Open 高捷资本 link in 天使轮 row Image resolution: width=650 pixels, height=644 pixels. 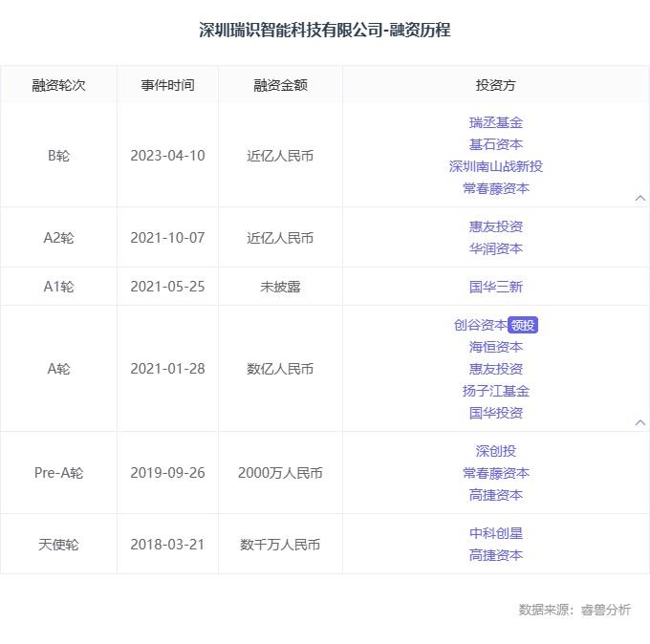[496, 555]
